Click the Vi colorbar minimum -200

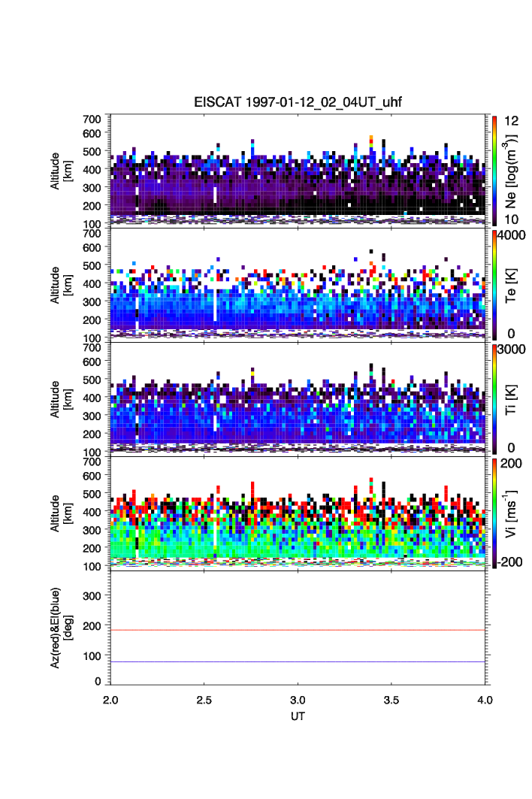(509, 562)
